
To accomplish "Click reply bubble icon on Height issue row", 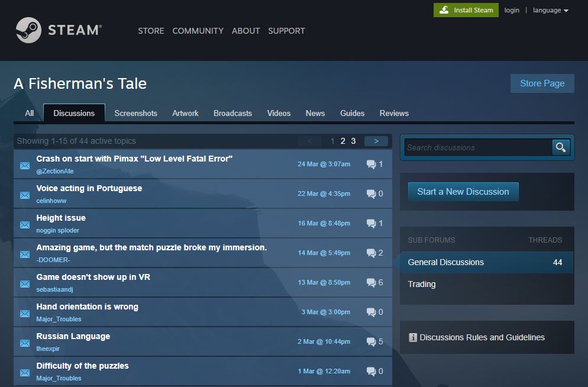I will pyautogui.click(x=371, y=224).
